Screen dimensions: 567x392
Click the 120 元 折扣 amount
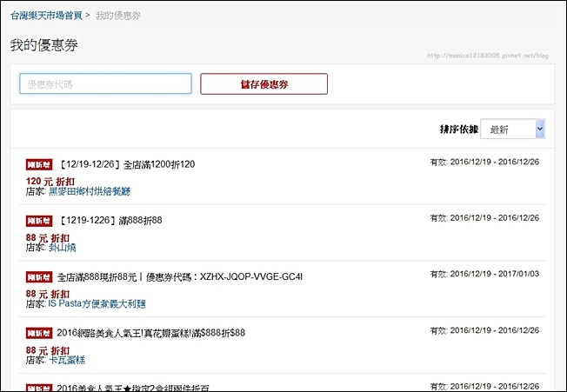tap(50, 182)
